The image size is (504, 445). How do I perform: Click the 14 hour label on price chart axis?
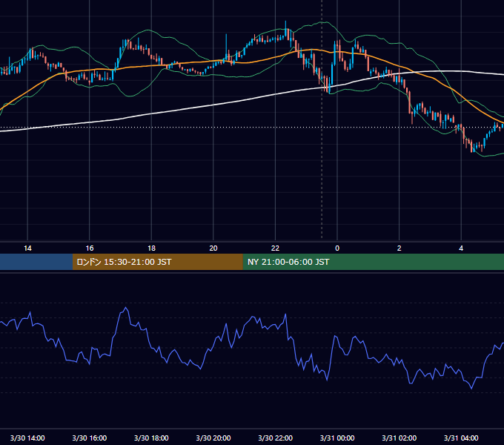pos(27,248)
